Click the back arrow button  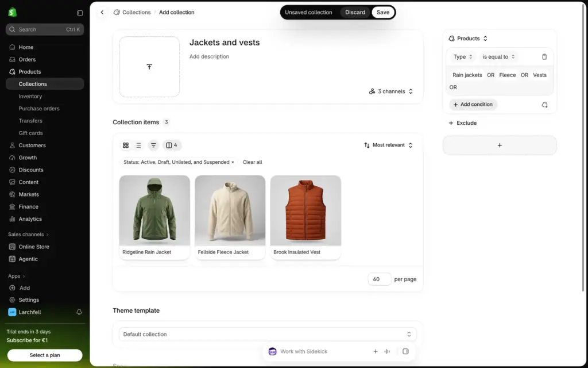[x=102, y=13]
